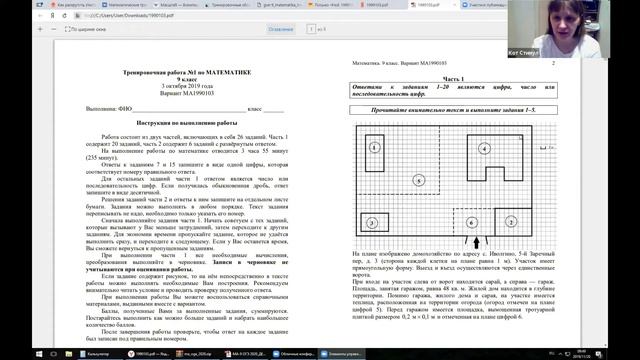640x360 pixels.
Task: Click the zoom out minus button
Action: 53,29
